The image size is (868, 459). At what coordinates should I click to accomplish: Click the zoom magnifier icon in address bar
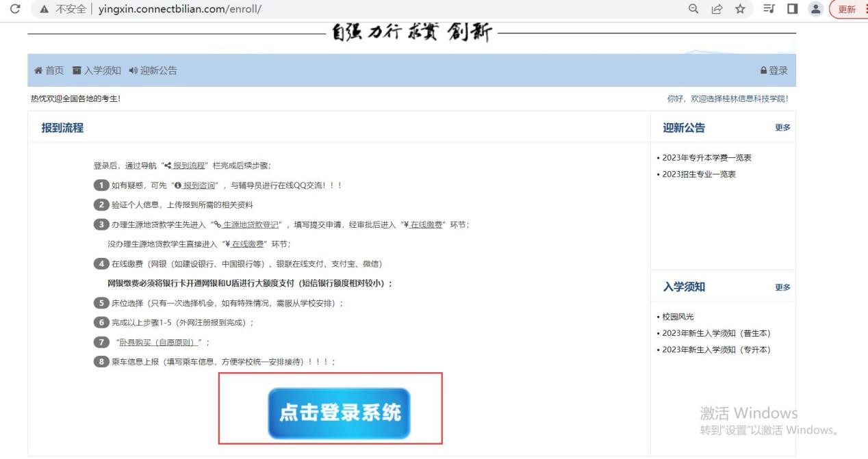[694, 10]
